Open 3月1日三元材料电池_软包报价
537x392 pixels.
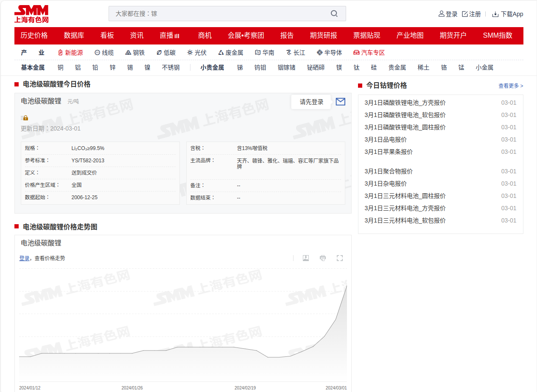coord(406,220)
